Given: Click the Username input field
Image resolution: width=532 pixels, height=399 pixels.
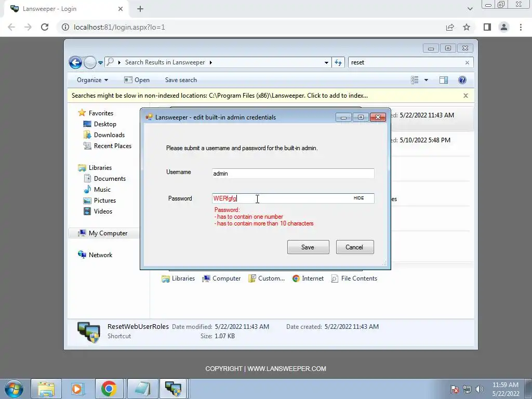Looking at the screenshot, I should click(x=293, y=174).
